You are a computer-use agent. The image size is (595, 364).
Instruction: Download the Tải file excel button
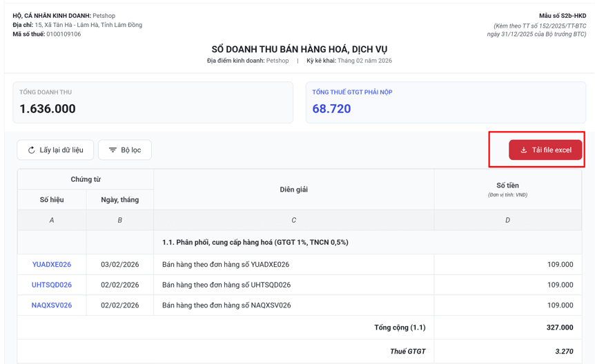(x=545, y=150)
